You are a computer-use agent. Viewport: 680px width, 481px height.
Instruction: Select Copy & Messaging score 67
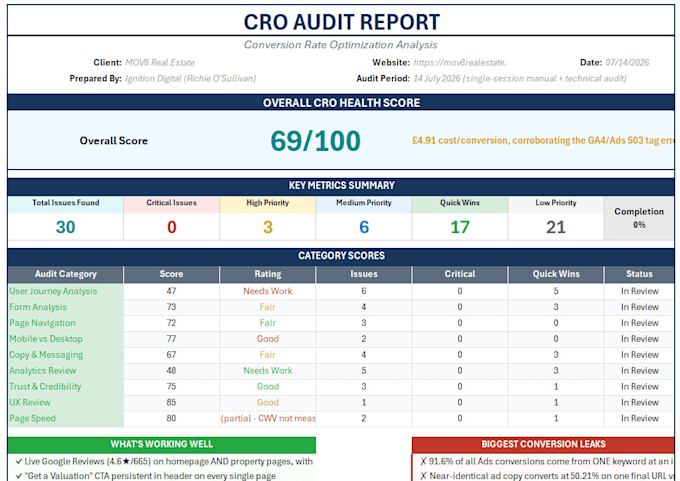(171, 355)
